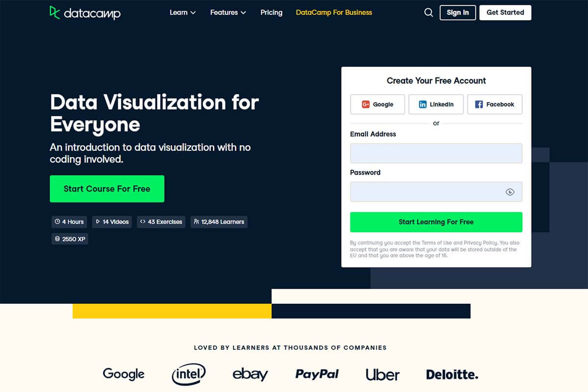Viewport: 588px width, 392px height.
Task: Click the PayPal company logo
Action: click(x=317, y=374)
